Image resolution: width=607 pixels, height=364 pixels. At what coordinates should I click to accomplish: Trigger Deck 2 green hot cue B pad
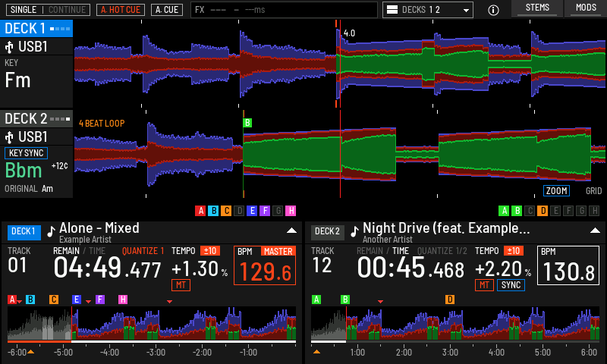coord(517,211)
